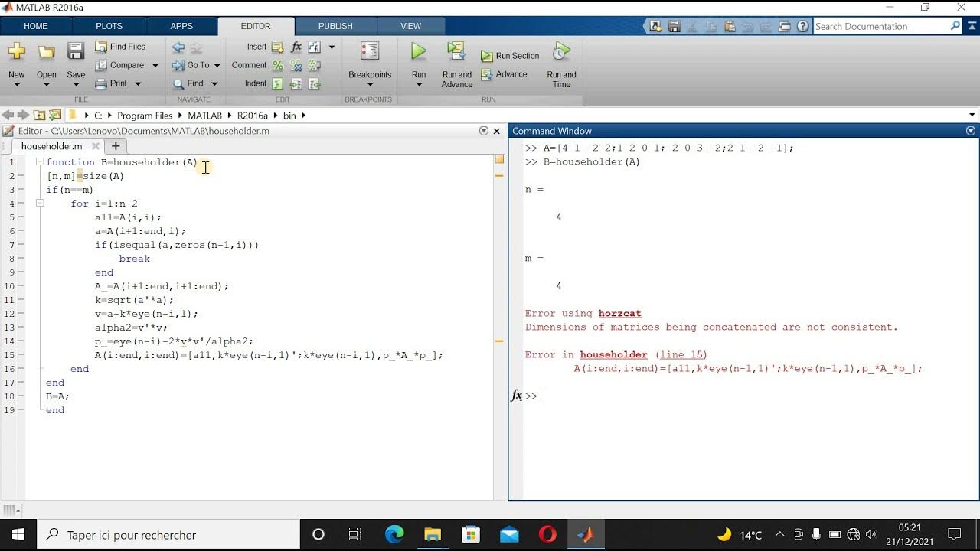Click the new shortcut icon in quick access
Image resolution: width=980 pixels, height=551 pixels.
pyautogui.click(x=655, y=26)
